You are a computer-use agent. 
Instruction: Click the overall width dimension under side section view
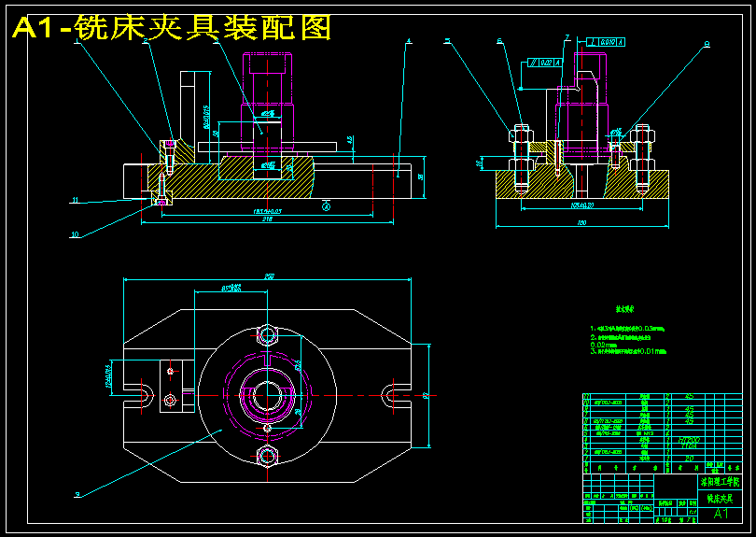tap(582, 223)
